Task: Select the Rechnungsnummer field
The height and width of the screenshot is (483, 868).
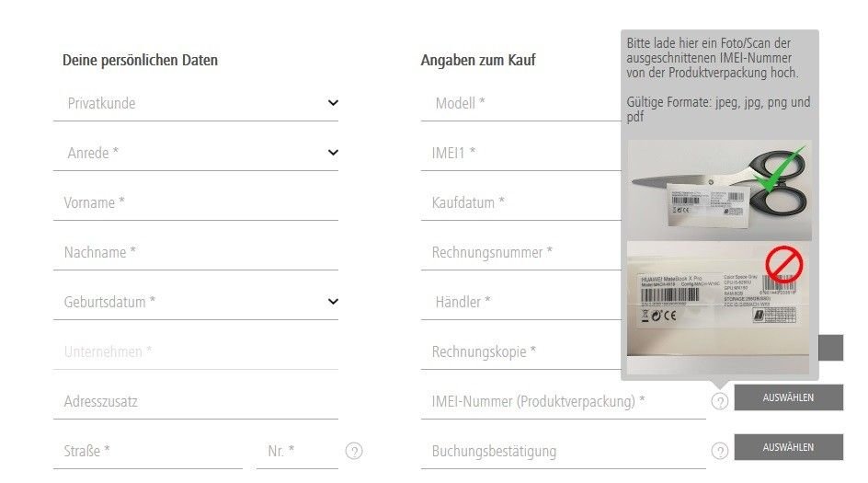Action: 521,253
